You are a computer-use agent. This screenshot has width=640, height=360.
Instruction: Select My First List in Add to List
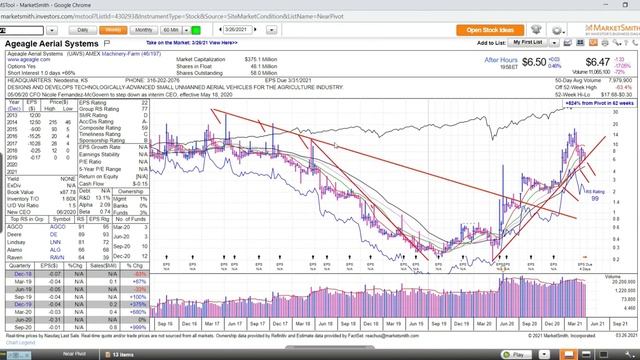point(528,42)
